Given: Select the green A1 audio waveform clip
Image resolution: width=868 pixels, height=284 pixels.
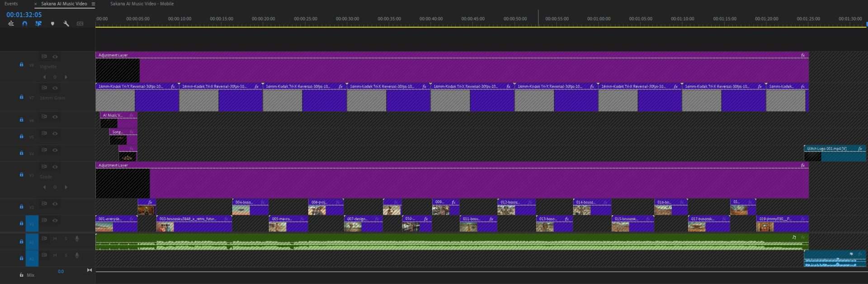Looking at the screenshot, I should coord(452,241).
